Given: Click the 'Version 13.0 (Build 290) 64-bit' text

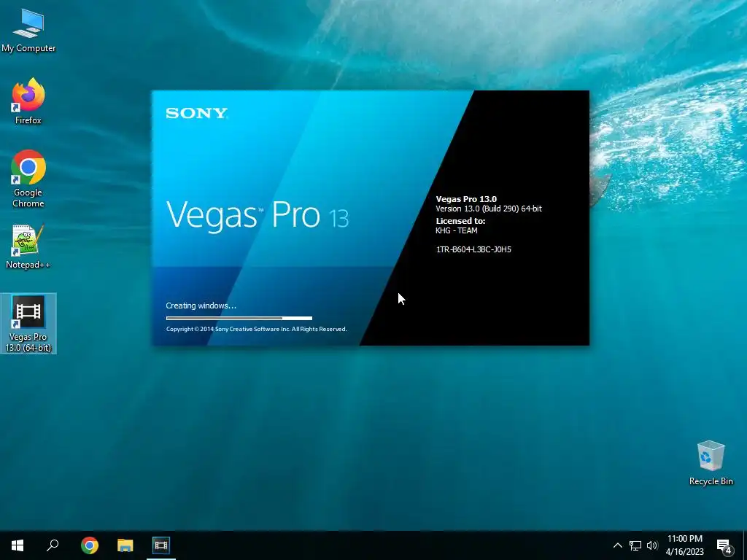Looking at the screenshot, I should [x=489, y=209].
